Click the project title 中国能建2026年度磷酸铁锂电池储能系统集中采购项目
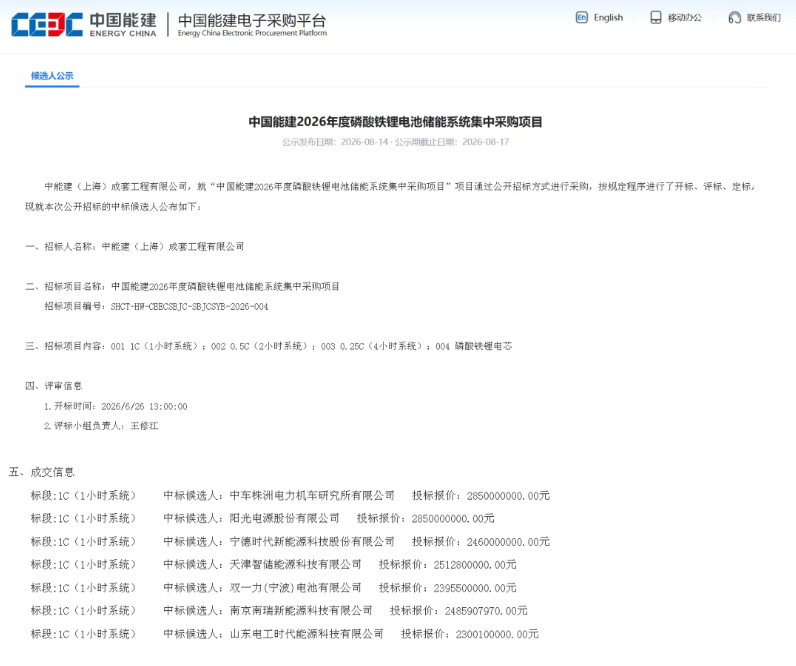796x666 pixels. [x=395, y=122]
